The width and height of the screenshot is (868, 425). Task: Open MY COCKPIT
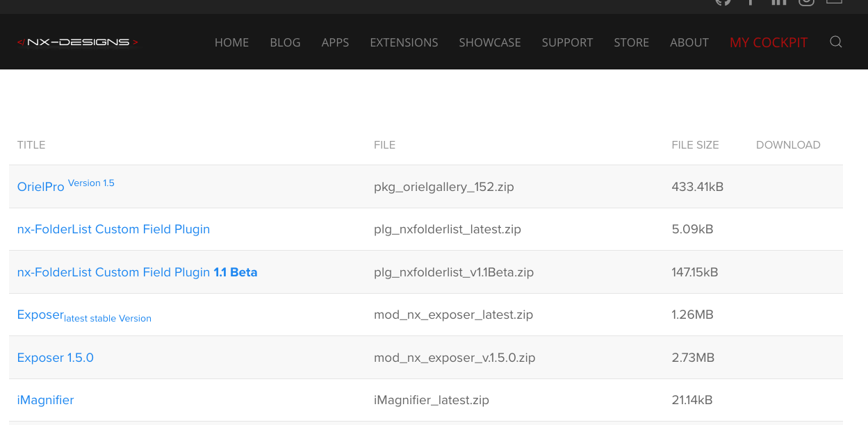point(769,42)
